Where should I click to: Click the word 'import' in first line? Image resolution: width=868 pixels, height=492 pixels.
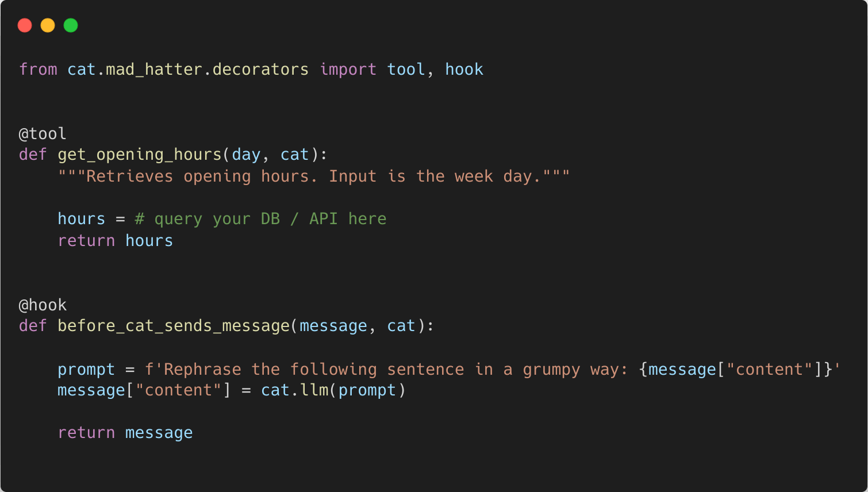click(348, 70)
